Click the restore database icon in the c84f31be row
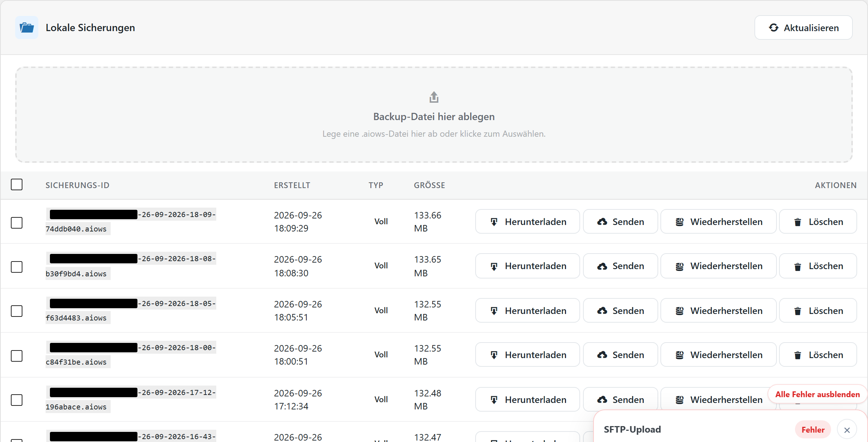This screenshot has width=868, height=442. point(680,355)
